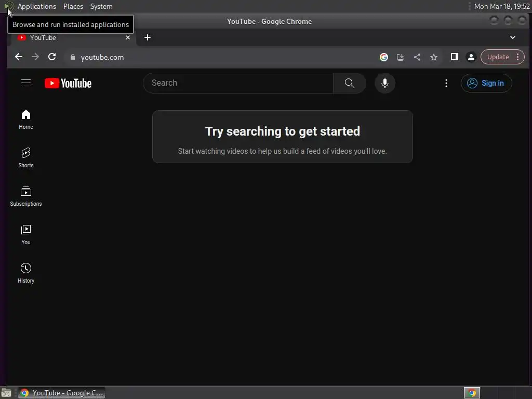Open the YouTube hamburger guide menu
This screenshot has height=399, width=532.
pyautogui.click(x=26, y=83)
